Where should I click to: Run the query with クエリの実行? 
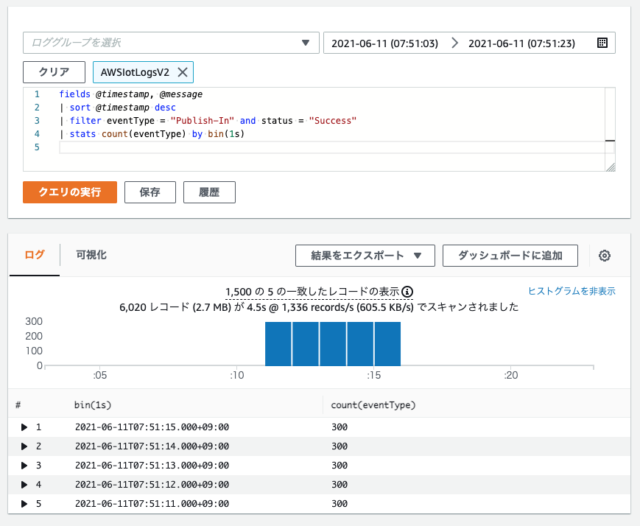click(70, 192)
